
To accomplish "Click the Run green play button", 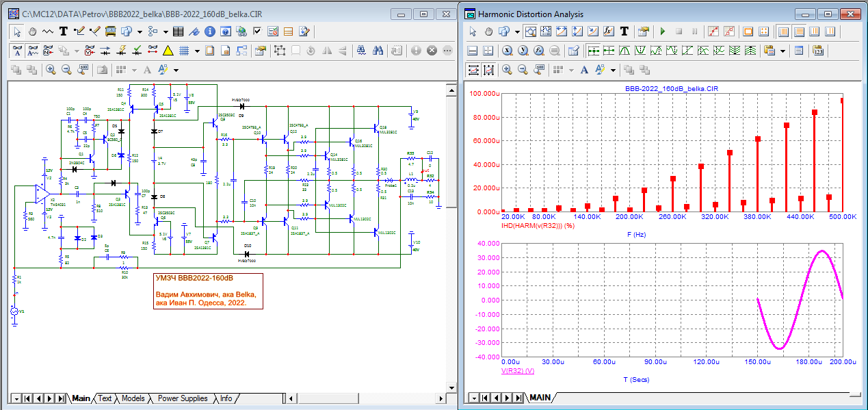I will pos(662,31).
